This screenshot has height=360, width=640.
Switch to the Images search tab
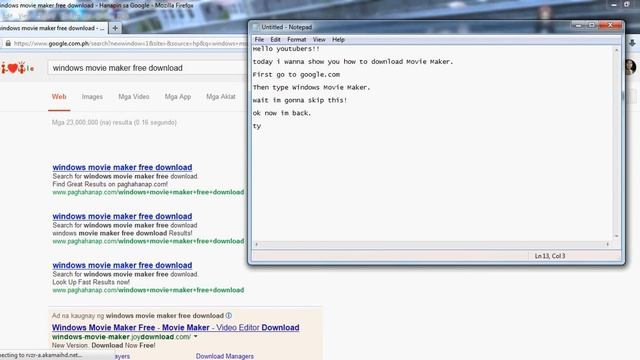[x=92, y=97]
